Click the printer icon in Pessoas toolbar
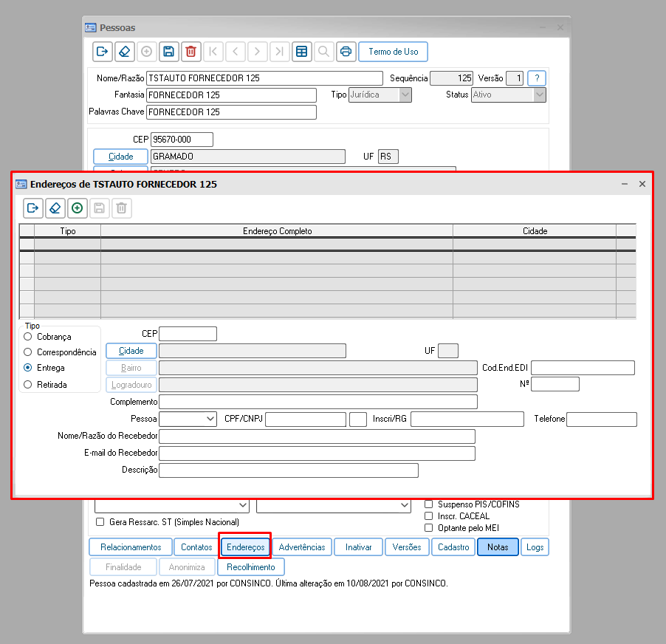666x644 pixels. click(x=346, y=52)
